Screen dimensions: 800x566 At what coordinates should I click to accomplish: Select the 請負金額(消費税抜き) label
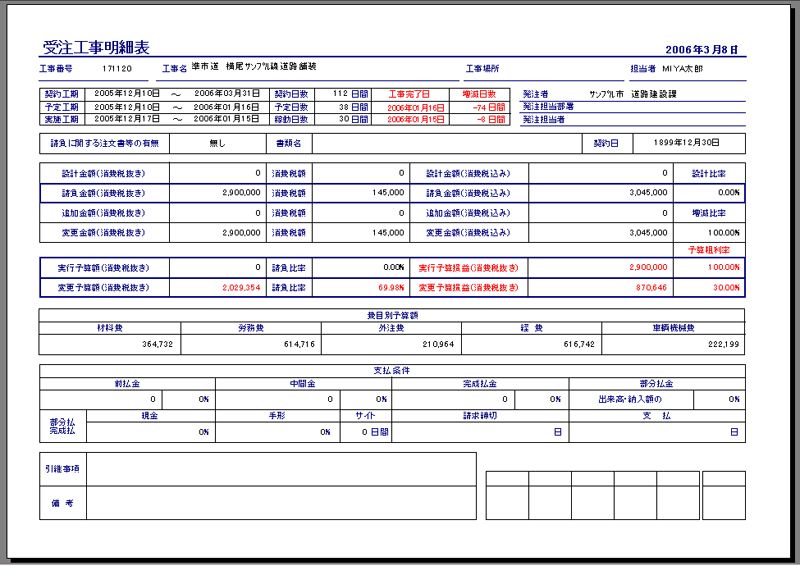pos(104,193)
